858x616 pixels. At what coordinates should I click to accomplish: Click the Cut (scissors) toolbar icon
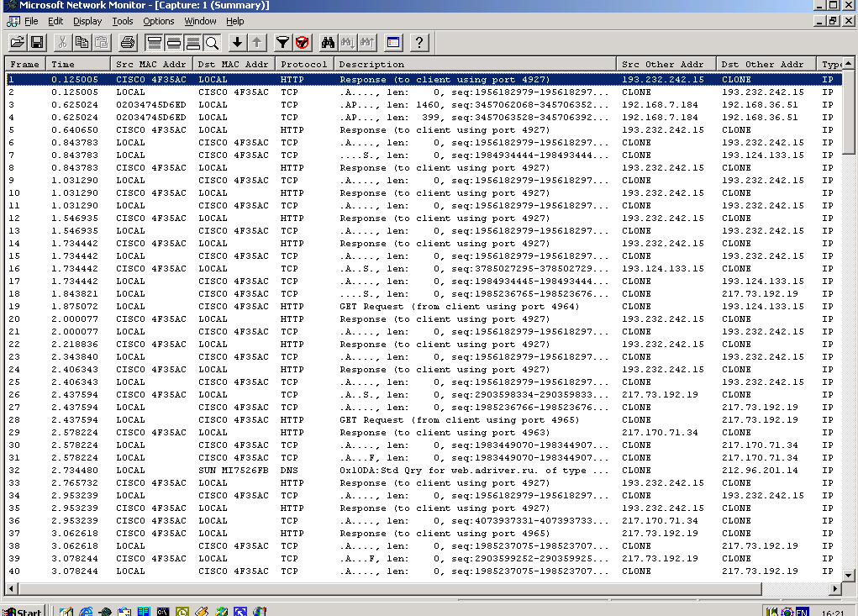pyautogui.click(x=62, y=42)
